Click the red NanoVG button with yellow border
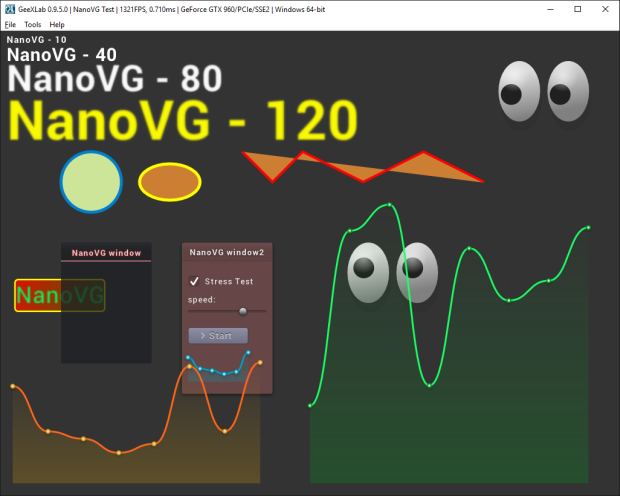Screen dimensions: 620x496 60,295
